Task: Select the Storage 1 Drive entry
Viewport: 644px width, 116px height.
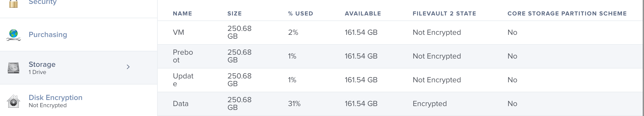Action: tap(79, 68)
